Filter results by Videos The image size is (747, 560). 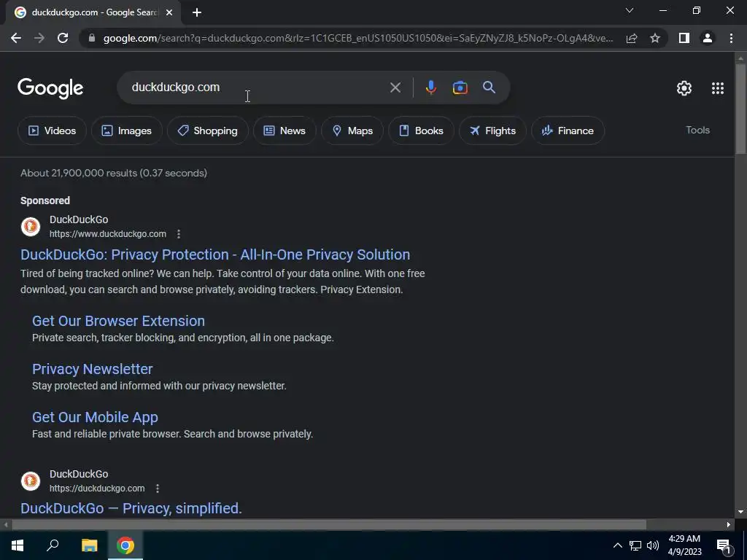(x=52, y=131)
